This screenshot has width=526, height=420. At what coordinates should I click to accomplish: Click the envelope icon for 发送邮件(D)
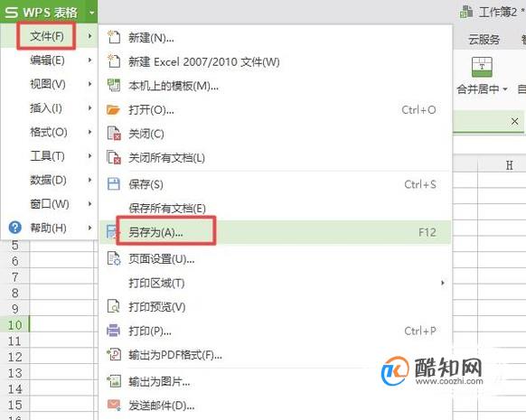click(x=114, y=405)
